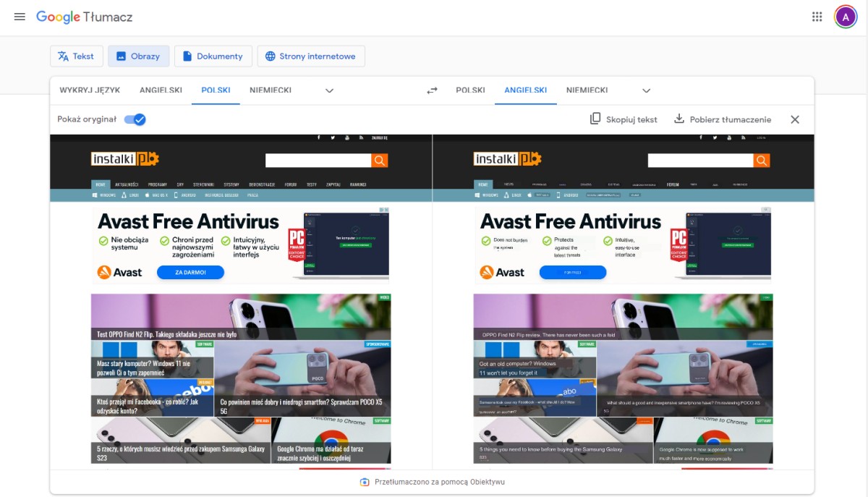Select WYKRYJ JĘZYK source option
This screenshot has width=868, height=497.
pyautogui.click(x=90, y=90)
